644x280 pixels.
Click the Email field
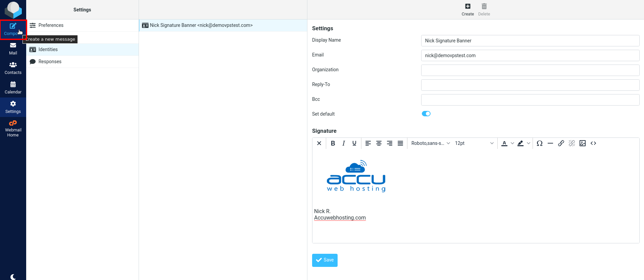pyautogui.click(x=530, y=55)
